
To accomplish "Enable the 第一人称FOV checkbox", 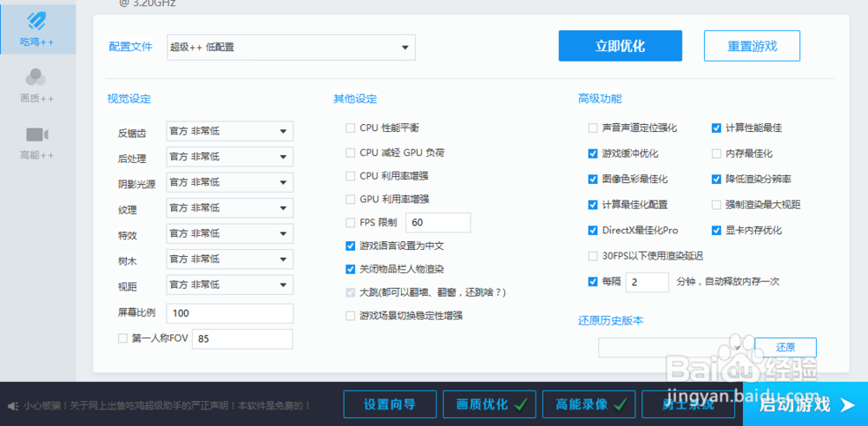I will (x=123, y=338).
